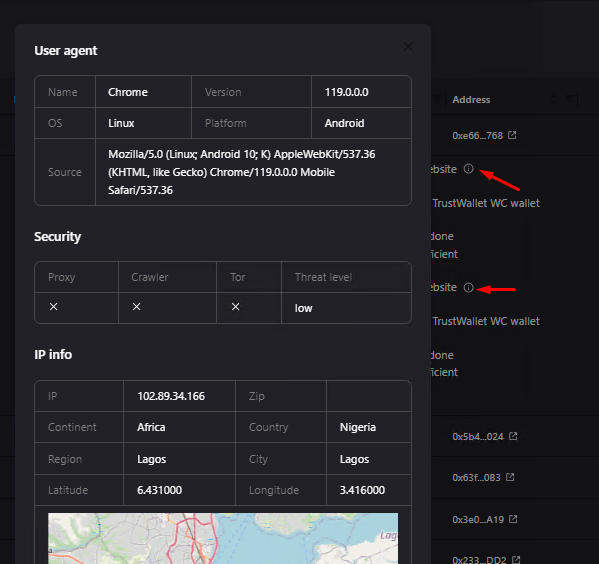The height and width of the screenshot is (564, 599).
Task: Click the IP info section heading
Action: click(53, 355)
